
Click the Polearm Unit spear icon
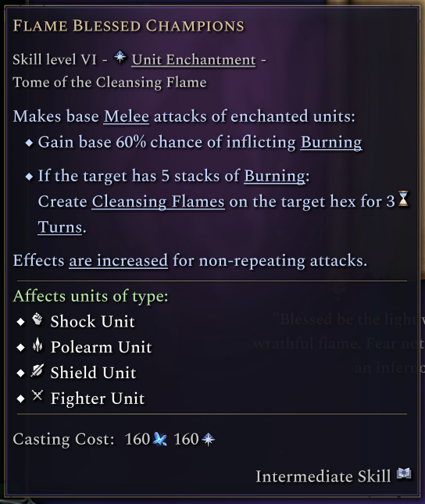pos(37,345)
